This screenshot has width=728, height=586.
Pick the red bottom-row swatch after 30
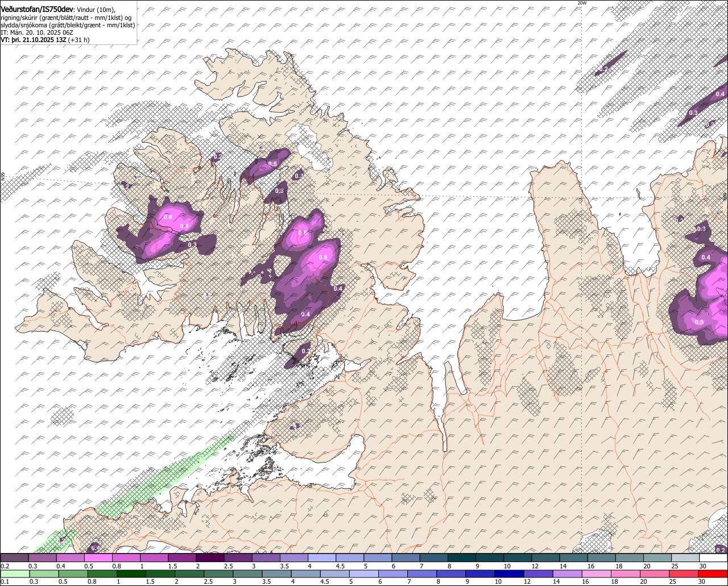713,574
